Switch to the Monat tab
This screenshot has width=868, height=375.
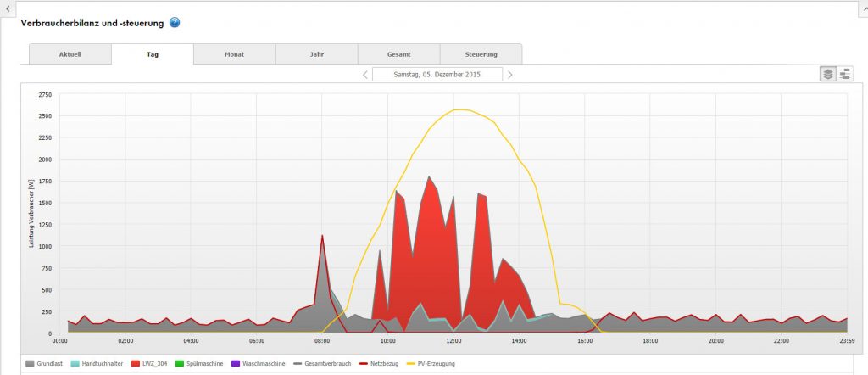click(x=235, y=54)
